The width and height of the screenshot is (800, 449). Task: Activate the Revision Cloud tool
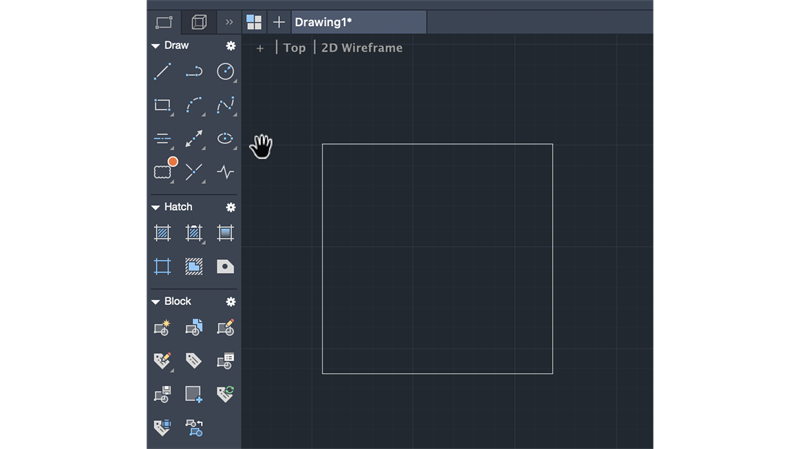pos(163,171)
